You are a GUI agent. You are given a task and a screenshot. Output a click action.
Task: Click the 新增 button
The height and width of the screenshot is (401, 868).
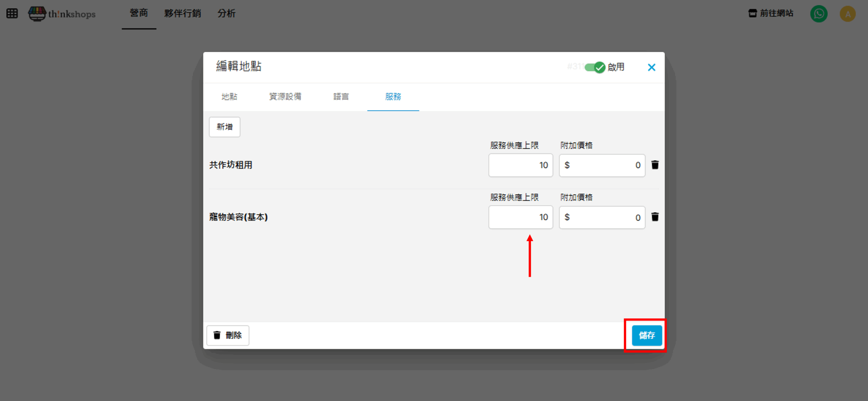[x=224, y=127]
